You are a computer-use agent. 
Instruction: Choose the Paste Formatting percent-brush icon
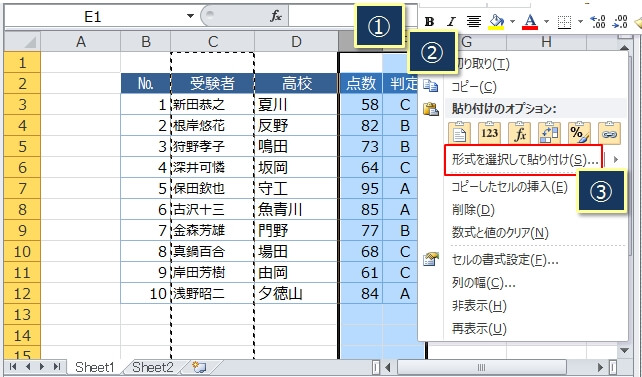pyautogui.click(x=579, y=133)
